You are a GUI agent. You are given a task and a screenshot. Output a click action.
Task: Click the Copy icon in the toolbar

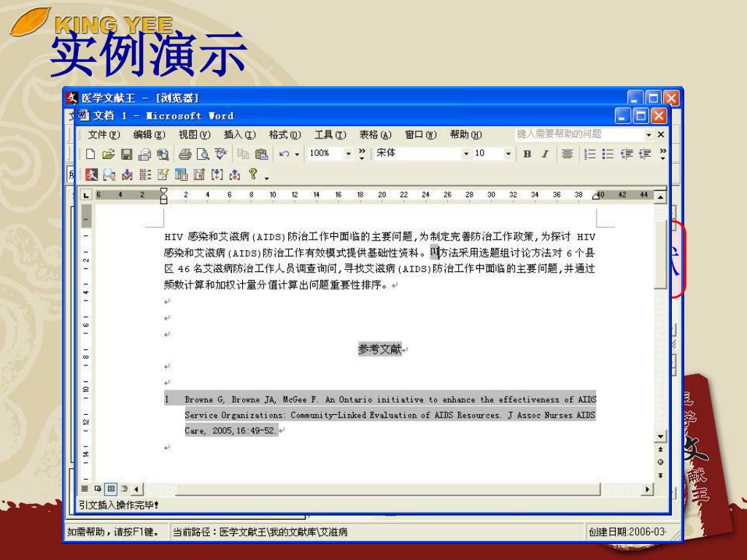243,154
